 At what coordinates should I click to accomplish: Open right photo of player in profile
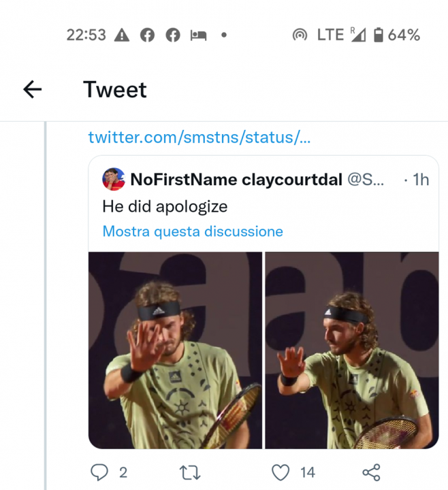(x=352, y=350)
